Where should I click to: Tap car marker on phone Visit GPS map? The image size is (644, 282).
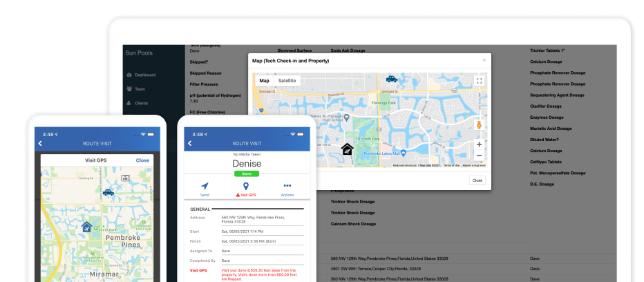[x=108, y=192]
